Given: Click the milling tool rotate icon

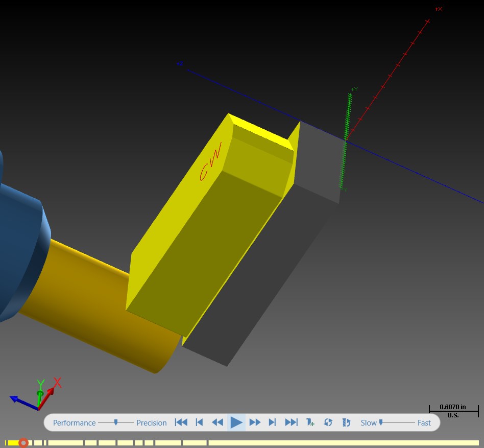Looking at the screenshot, I should point(346,422).
